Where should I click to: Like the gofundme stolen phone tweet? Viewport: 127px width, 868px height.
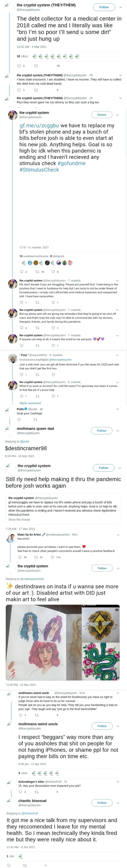[x=53, y=272]
